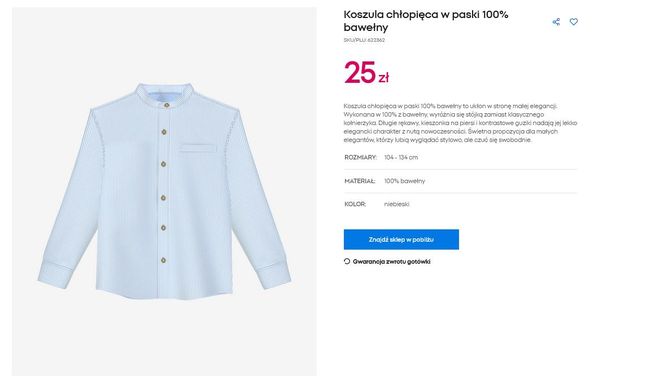Select the size value "104 - 134 cm"
The width and height of the screenshot is (664, 386).
401,157
